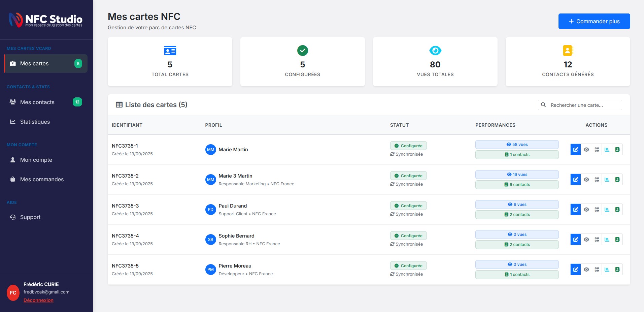Click the Déconnexion link

(38, 300)
